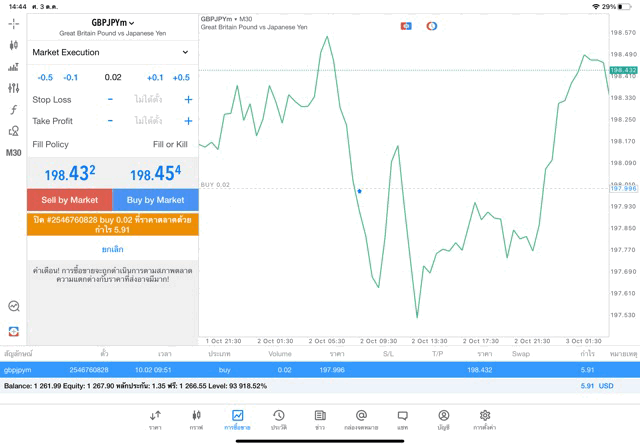
Task: Open the candlestick chart type icon in sidebar
Action: [13, 45]
